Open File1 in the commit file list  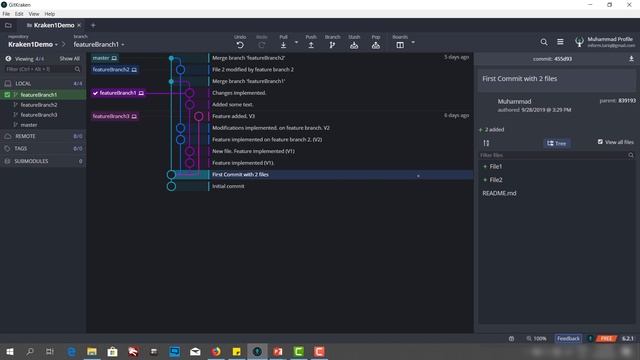[x=496, y=167]
